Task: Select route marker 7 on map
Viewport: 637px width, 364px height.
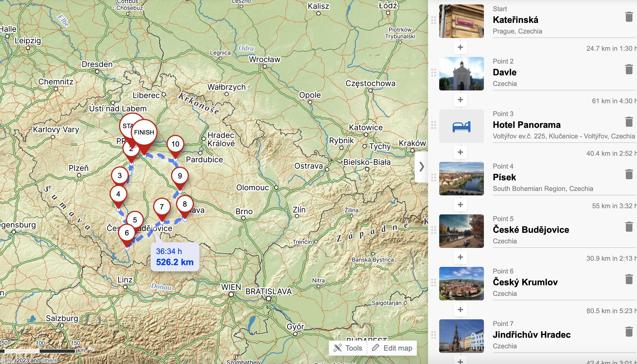Action: tap(162, 207)
